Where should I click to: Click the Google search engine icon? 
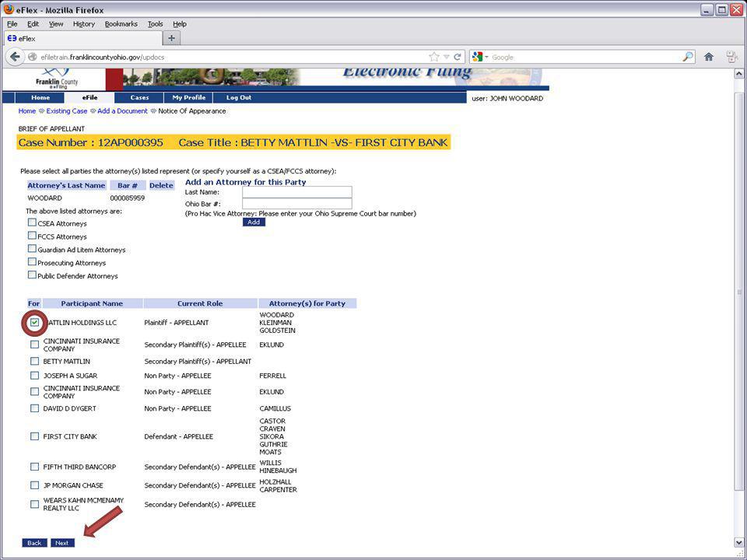tap(477, 57)
